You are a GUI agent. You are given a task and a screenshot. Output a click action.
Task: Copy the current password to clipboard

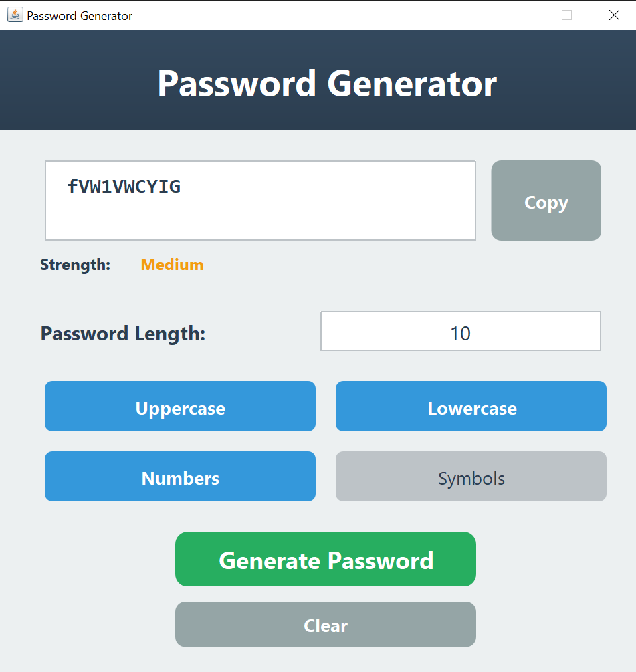tap(546, 201)
